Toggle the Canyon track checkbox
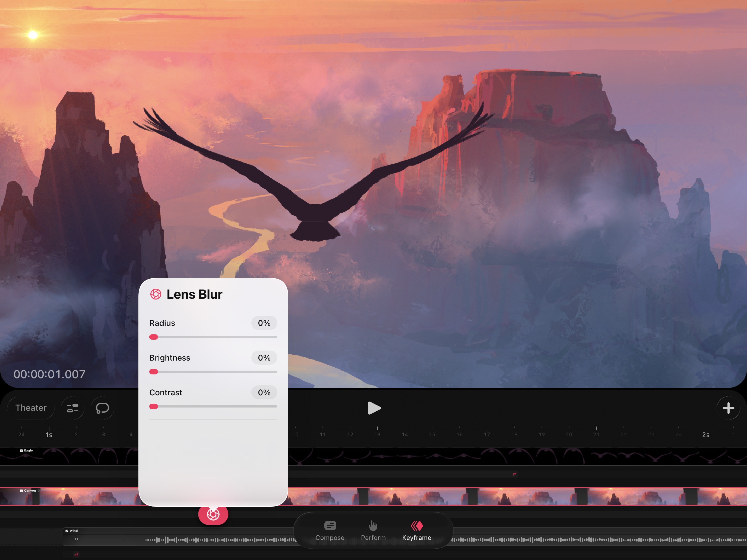 (x=21, y=491)
